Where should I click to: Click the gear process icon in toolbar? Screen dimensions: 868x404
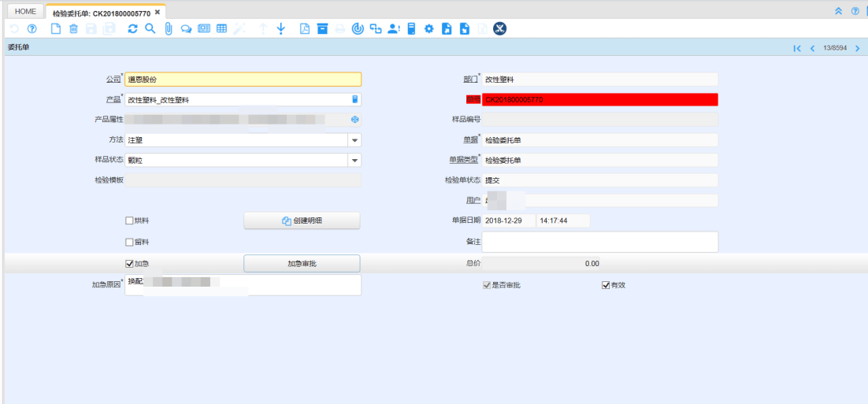pos(429,29)
